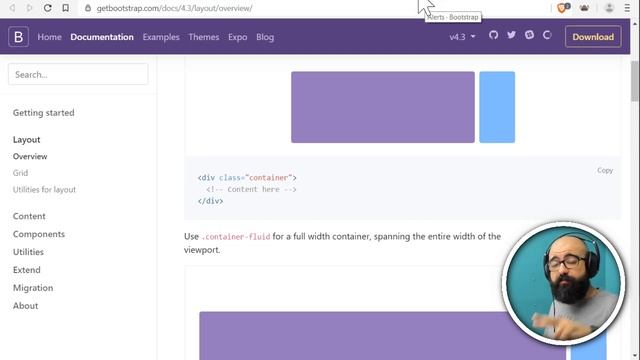Expand Getting started section
Image resolution: width=640 pixels, height=360 pixels.
(x=44, y=113)
